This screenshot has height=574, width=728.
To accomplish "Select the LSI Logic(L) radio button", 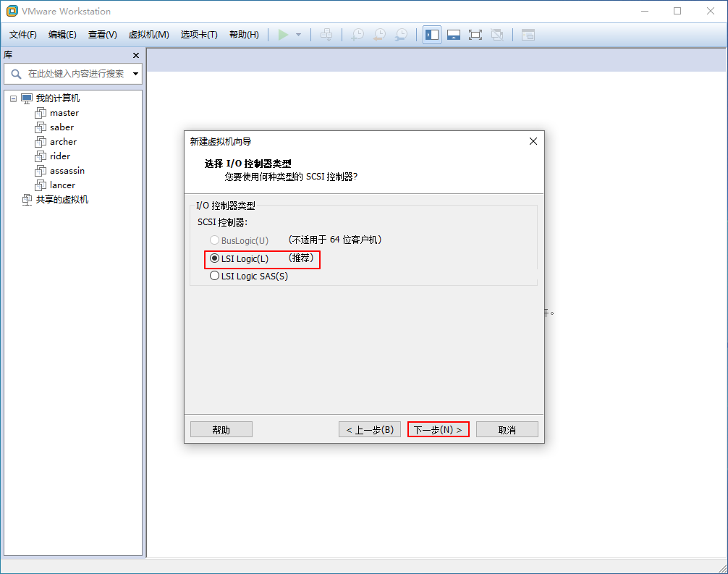I will click(214, 258).
